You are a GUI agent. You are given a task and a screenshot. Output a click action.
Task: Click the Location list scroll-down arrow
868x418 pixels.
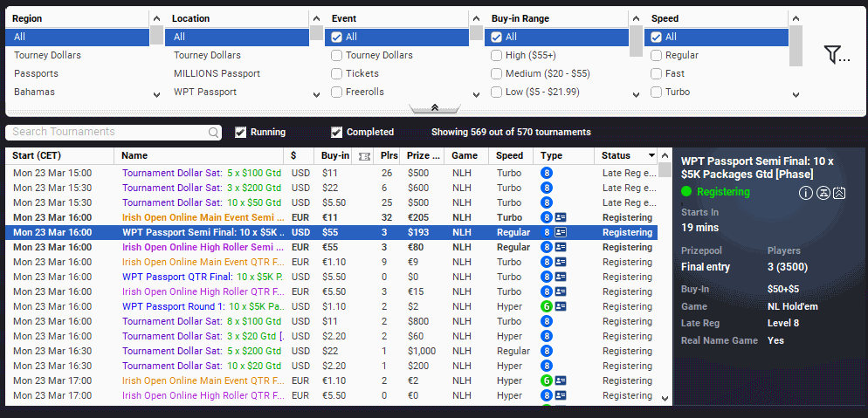(317, 94)
